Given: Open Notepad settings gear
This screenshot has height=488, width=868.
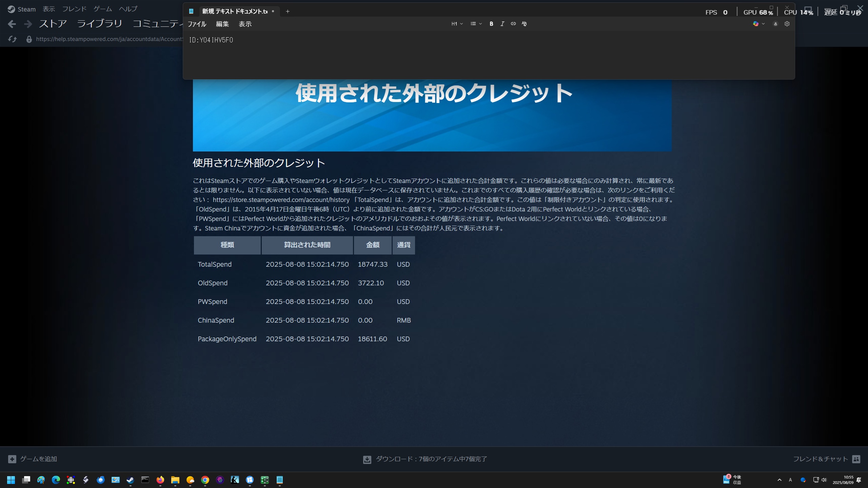Looking at the screenshot, I should 787,24.
